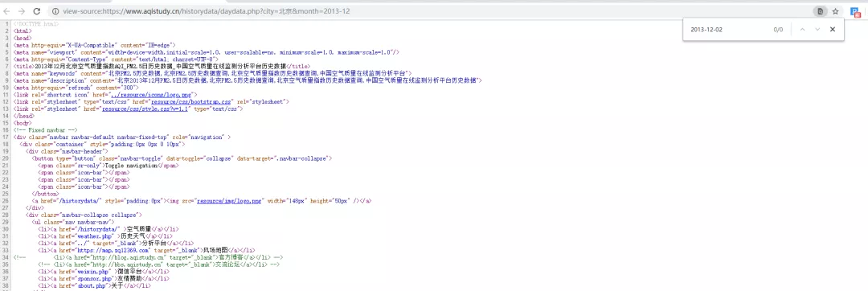Click the Content-Type meta tag line
This screenshot has height=291, width=868.
coord(116,59)
